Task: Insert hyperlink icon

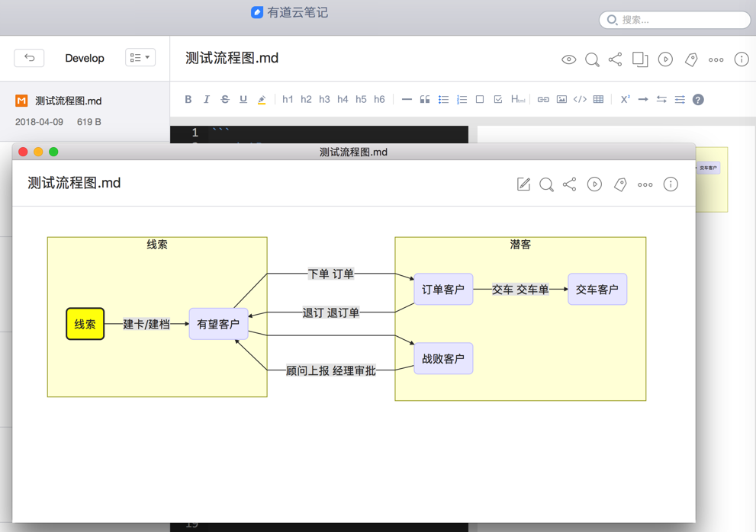Action: coord(543,99)
